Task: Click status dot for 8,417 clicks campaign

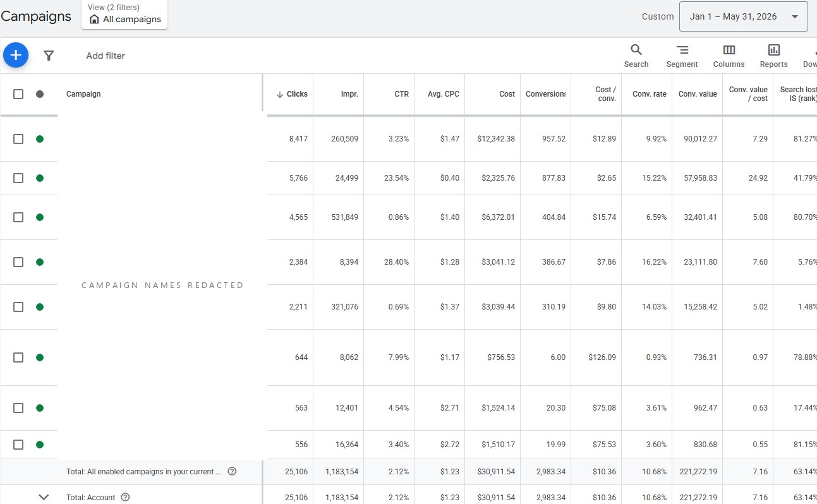Action: (40, 139)
